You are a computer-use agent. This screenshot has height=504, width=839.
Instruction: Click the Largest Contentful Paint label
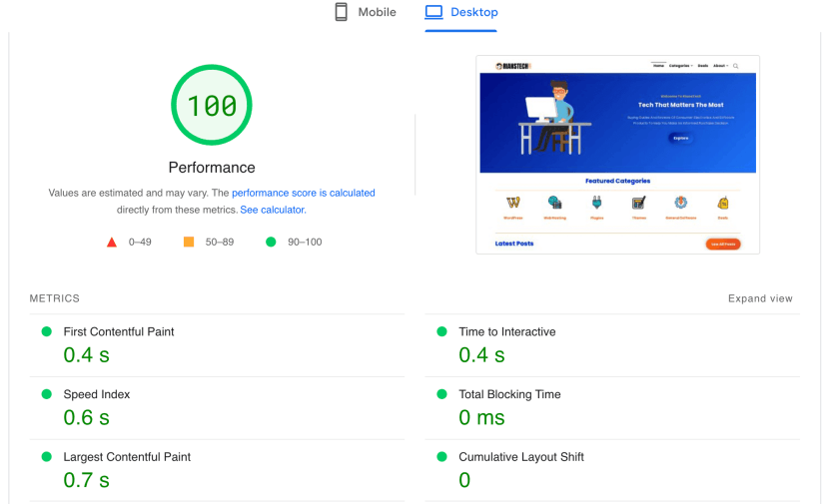pyautogui.click(x=127, y=457)
